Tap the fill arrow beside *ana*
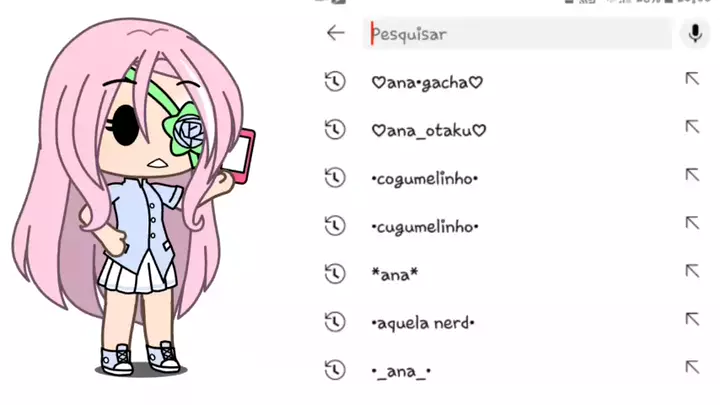This screenshot has height=405, width=720. coord(692,271)
